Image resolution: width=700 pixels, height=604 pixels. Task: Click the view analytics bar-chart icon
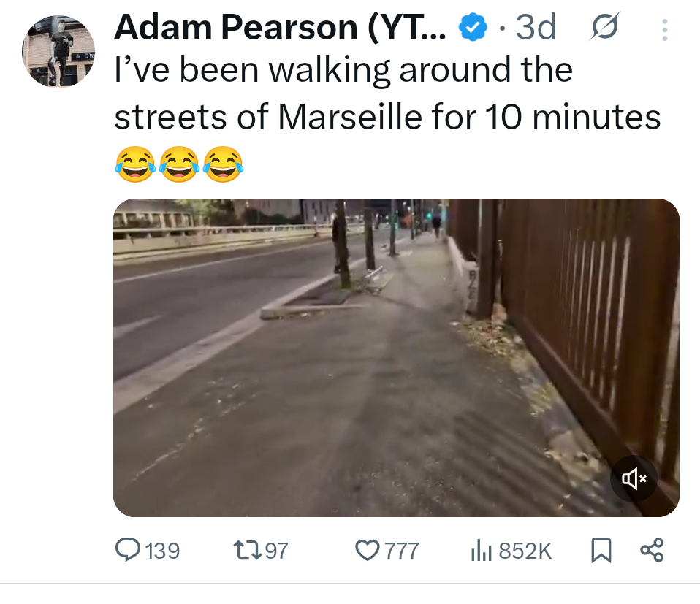pos(482,550)
